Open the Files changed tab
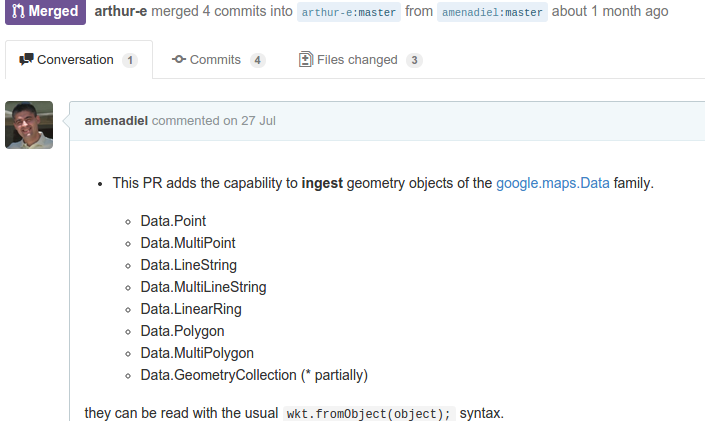 (361, 60)
